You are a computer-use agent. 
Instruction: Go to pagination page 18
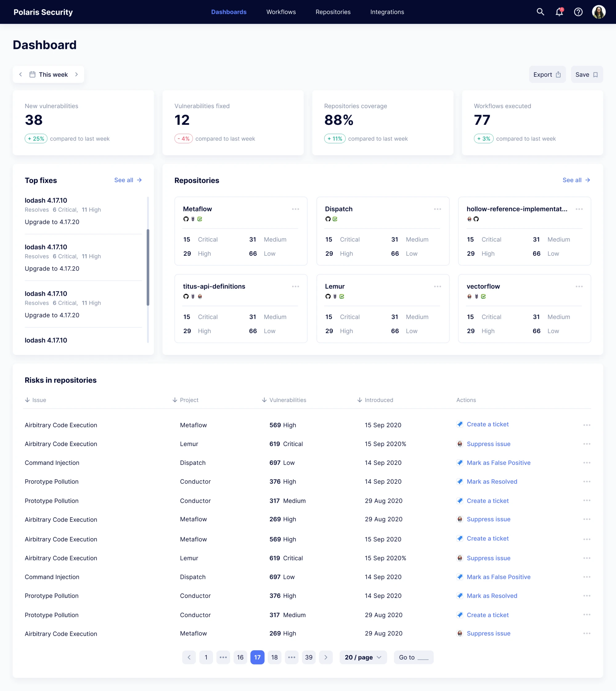pyautogui.click(x=274, y=657)
